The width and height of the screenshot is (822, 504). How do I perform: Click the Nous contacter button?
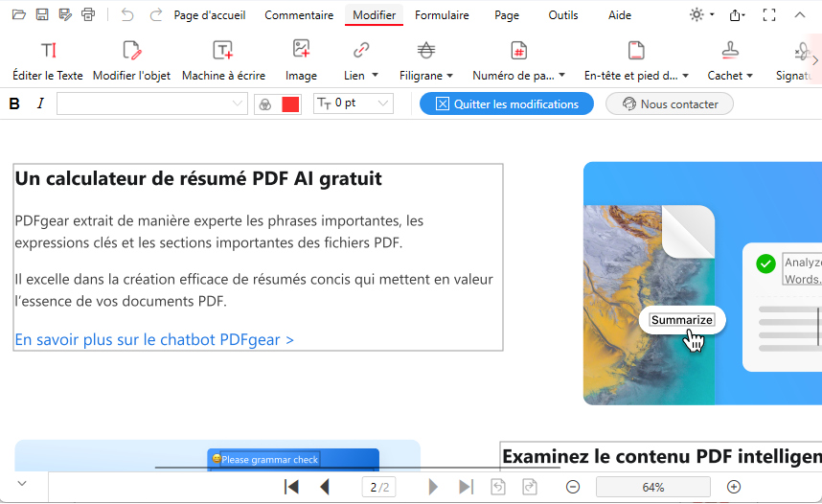click(x=670, y=103)
